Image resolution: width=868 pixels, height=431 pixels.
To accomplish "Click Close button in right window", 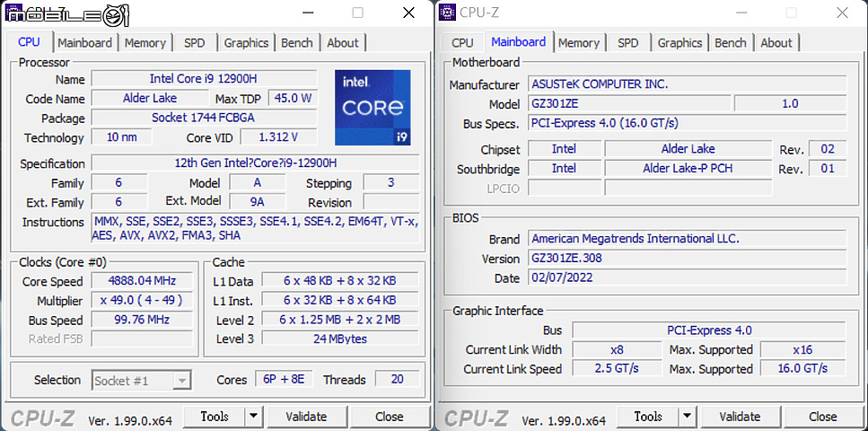I will [x=823, y=416].
